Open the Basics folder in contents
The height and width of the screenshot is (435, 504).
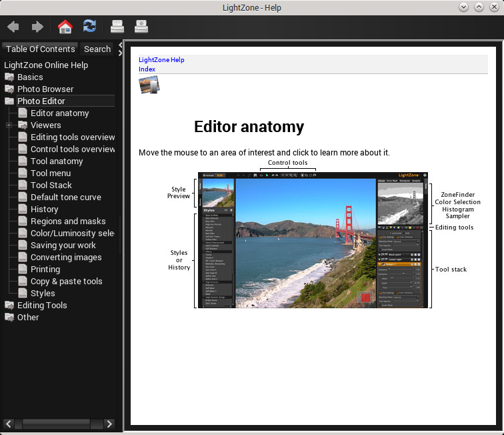pos(30,77)
